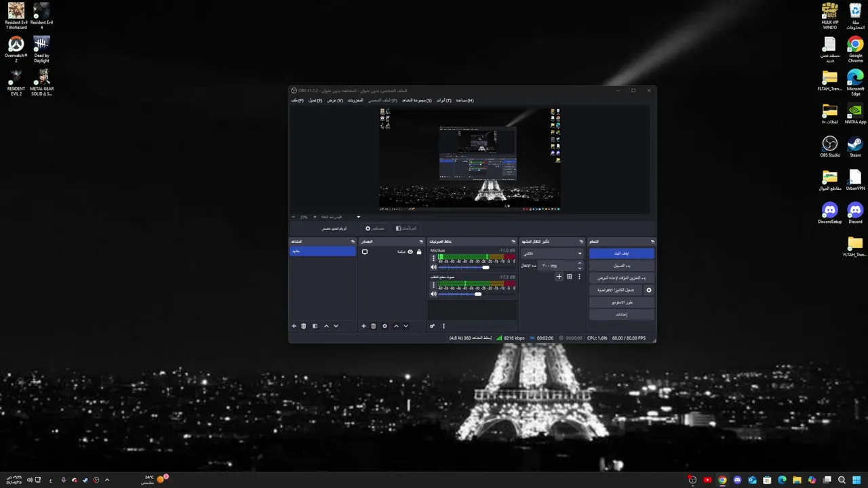Open Steam desktop shortcut
This screenshot has height=488, width=868.
pos(855,146)
